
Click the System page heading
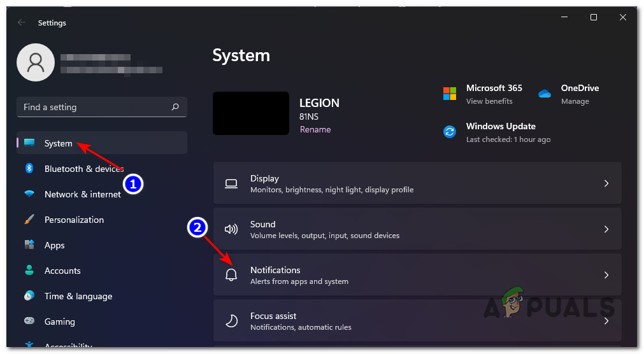point(241,55)
